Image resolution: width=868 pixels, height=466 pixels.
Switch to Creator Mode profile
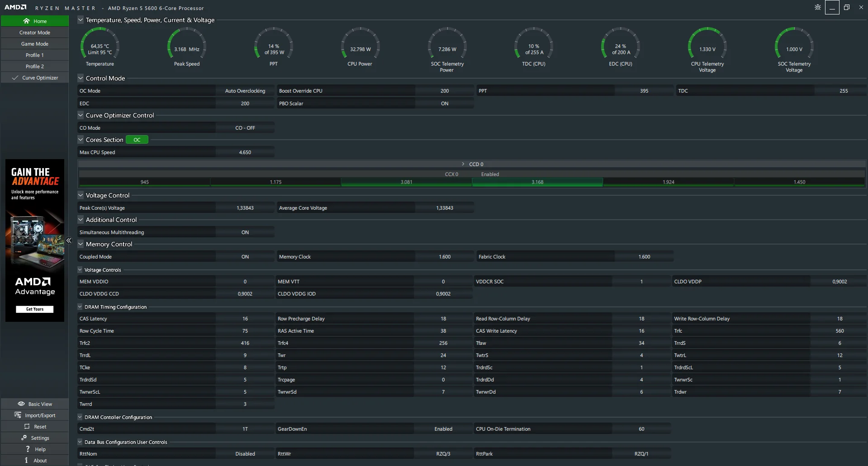(35, 33)
